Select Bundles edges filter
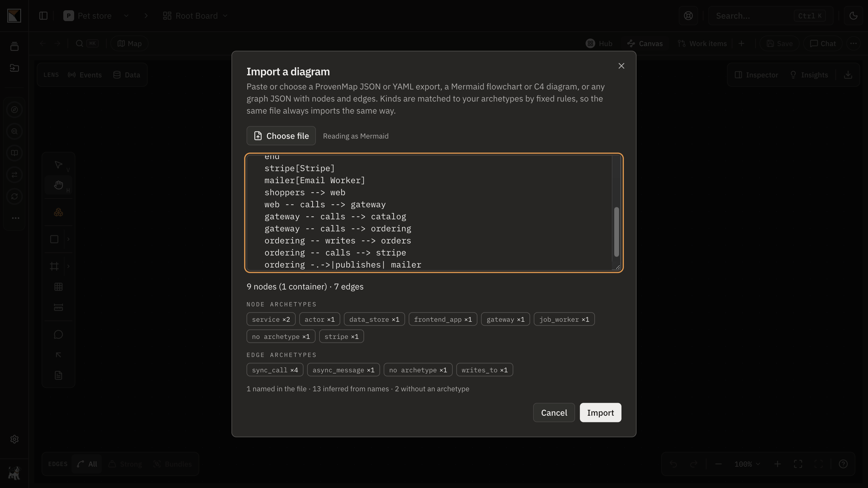Image resolution: width=868 pixels, height=488 pixels. 172,464
